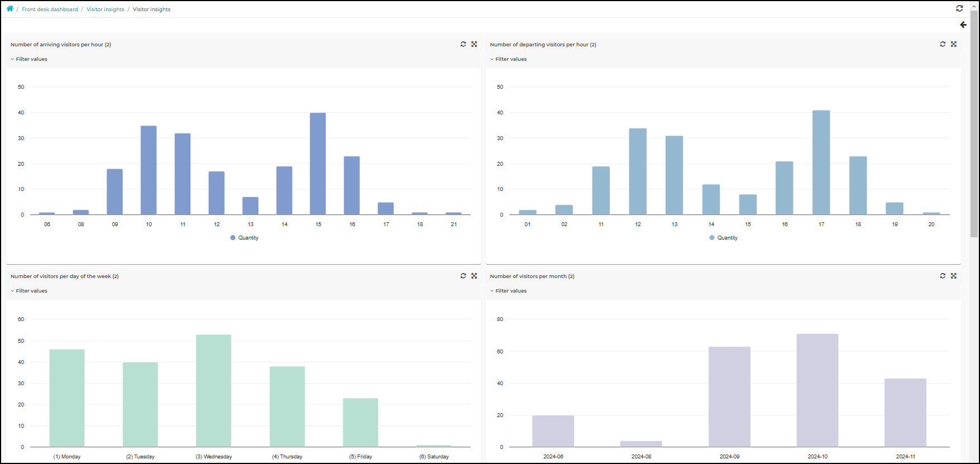Open the Front desk dashboard breadcrumb link
980x464 pixels.
pos(50,9)
